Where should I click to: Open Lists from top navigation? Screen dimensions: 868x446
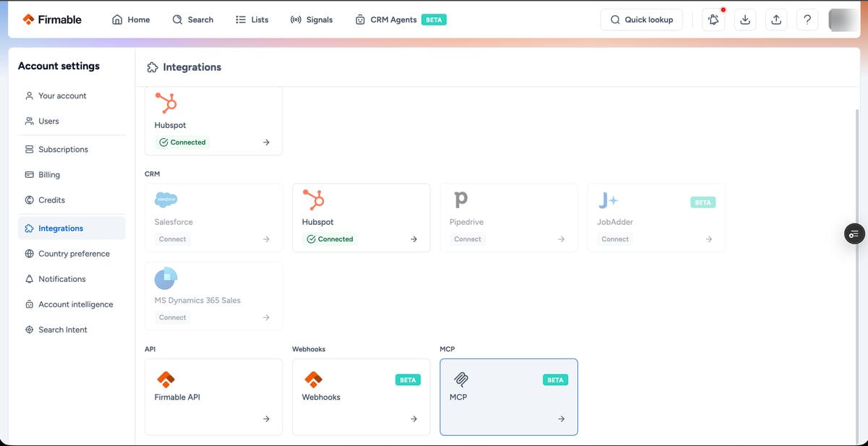click(252, 20)
